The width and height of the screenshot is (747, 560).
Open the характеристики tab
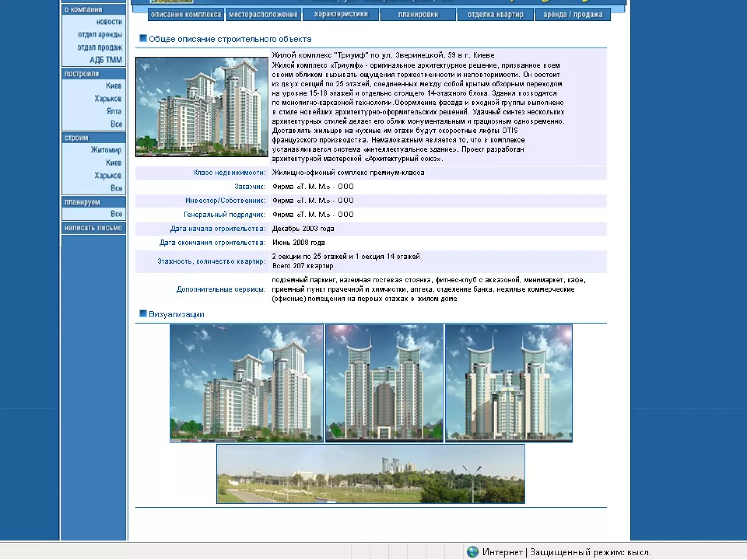point(341,15)
